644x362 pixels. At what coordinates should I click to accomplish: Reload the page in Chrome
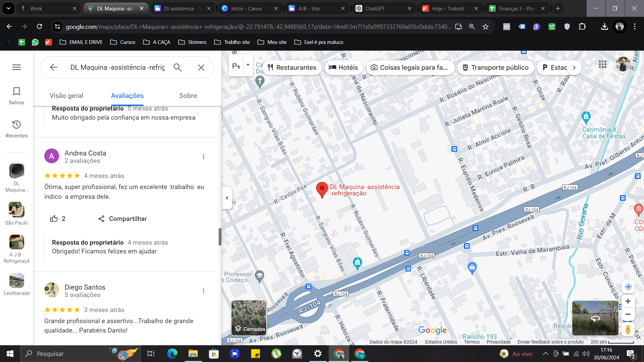pos(39,26)
